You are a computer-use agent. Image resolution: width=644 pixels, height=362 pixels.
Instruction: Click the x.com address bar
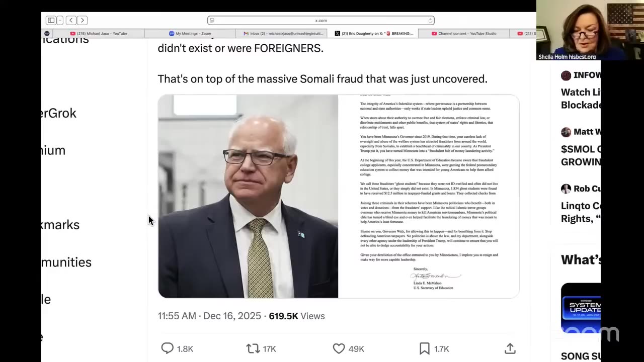[321, 21]
